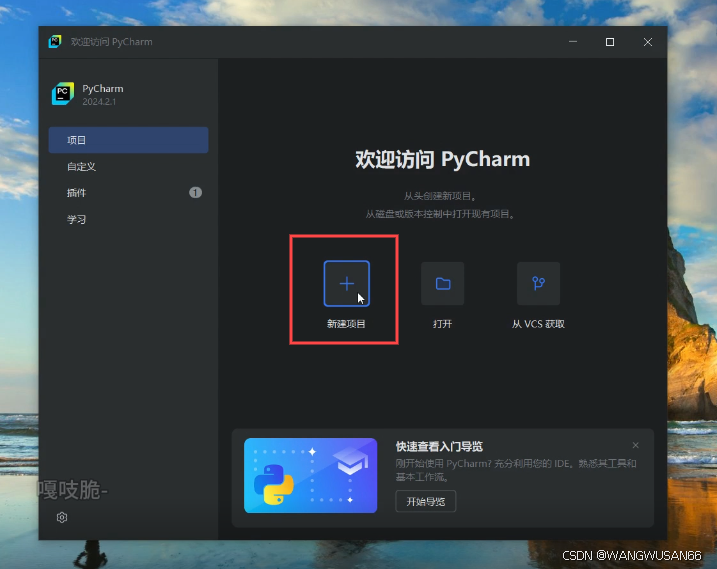Click the Open folder icon

442,284
